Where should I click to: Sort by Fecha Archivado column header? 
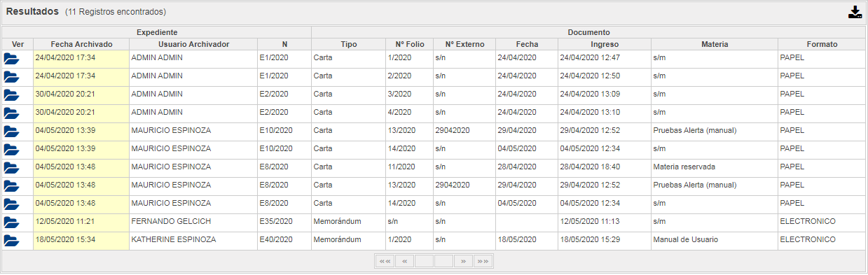pyautogui.click(x=81, y=44)
